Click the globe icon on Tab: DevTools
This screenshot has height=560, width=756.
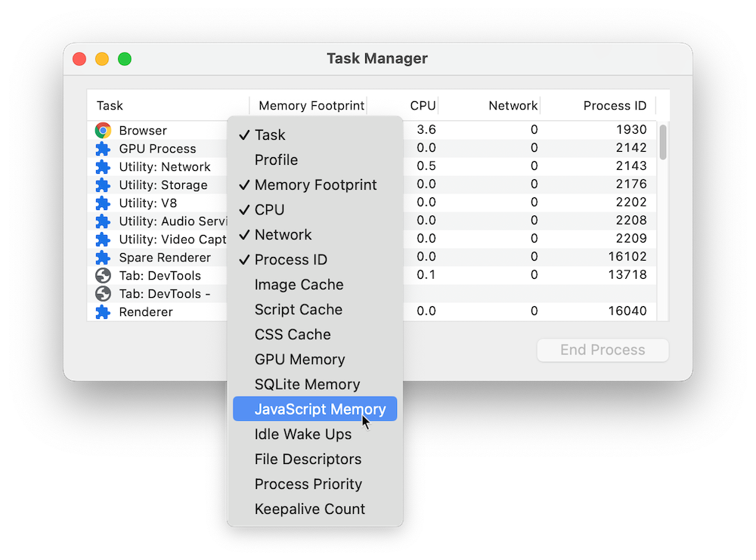pyautogui.click(x=104, y=275)
